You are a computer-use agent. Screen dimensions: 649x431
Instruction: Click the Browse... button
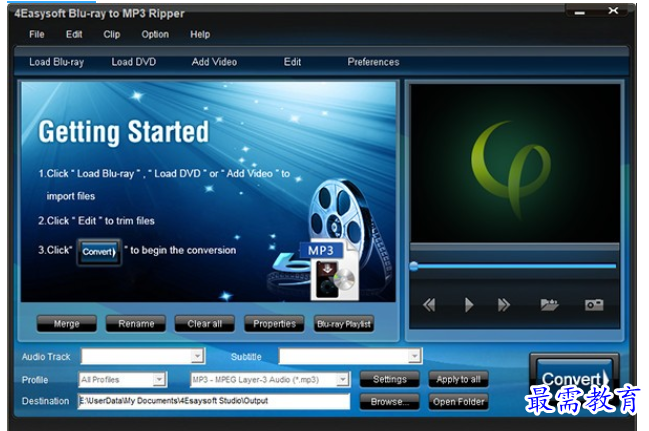389,402
